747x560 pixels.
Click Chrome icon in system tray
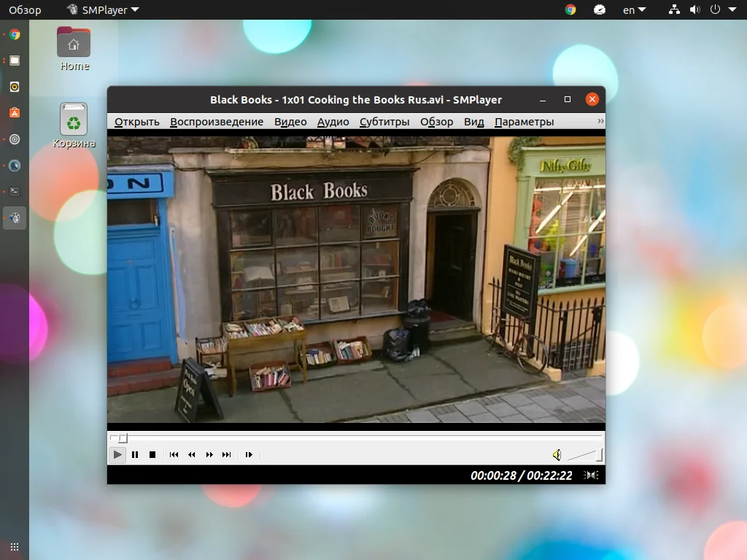point(570,9)
